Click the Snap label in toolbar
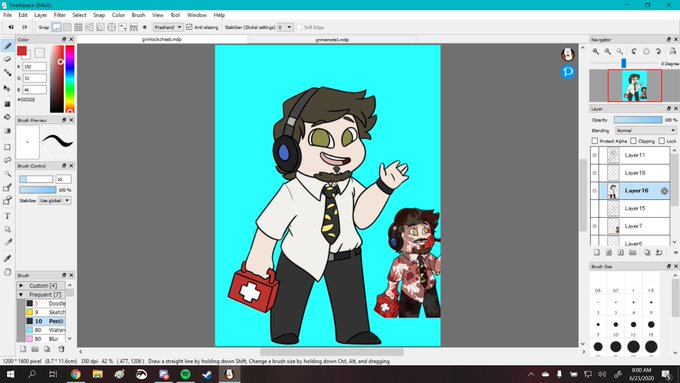 click(x=44, y=27)
